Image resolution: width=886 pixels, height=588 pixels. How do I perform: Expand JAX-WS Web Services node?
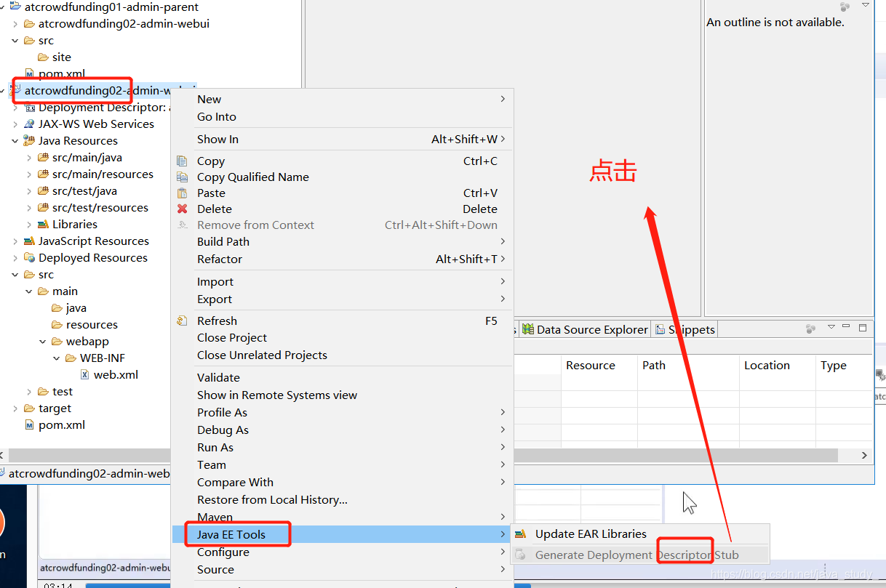tap(15, 124)
